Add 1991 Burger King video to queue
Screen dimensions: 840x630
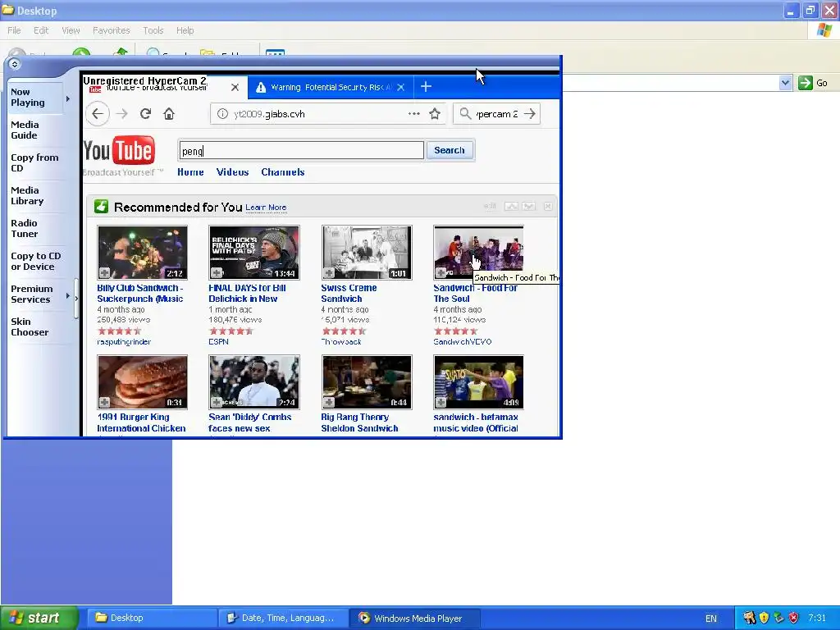(x=104, y=402)
